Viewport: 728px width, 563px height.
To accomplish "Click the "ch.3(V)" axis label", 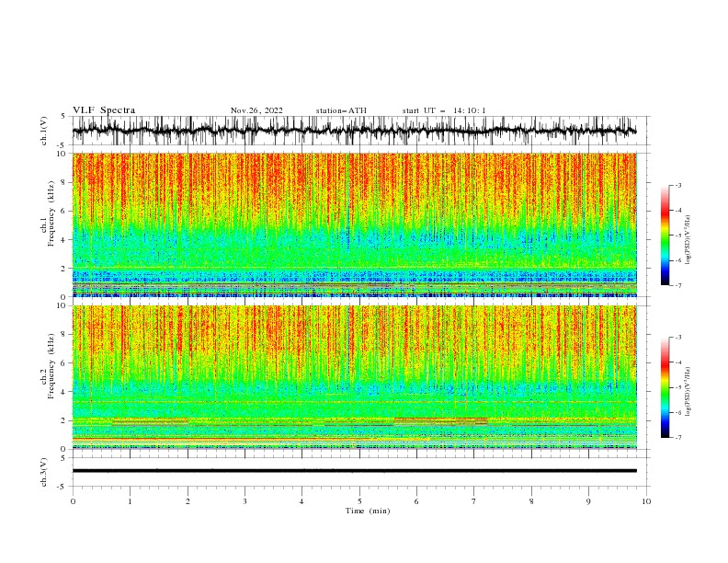I will tap(44, 472).
